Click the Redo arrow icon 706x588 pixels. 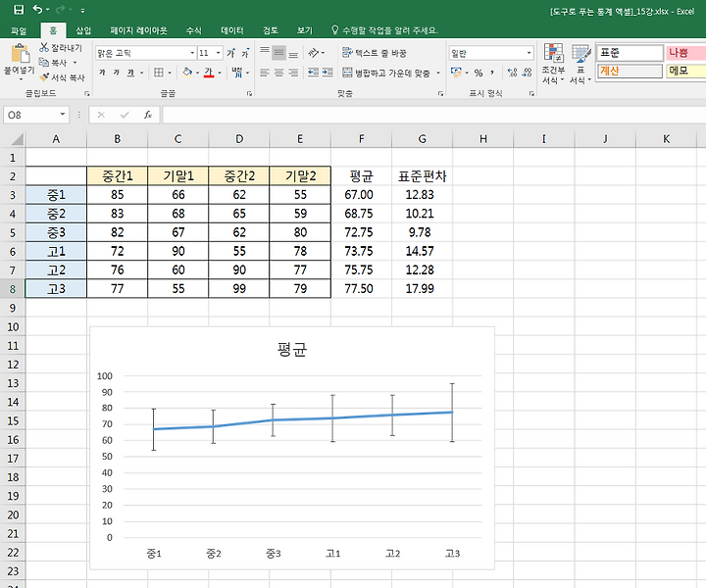pos(61,10)
